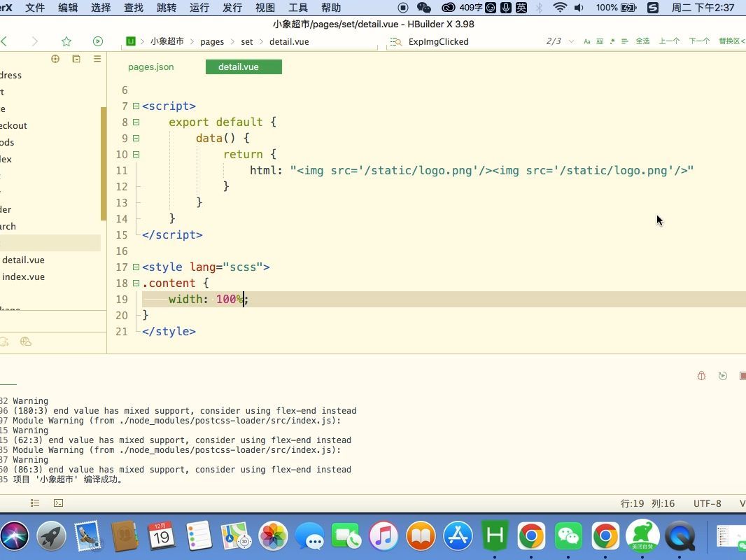
Task: Open App Store from the Dock
Action: (x=458, y=536)
